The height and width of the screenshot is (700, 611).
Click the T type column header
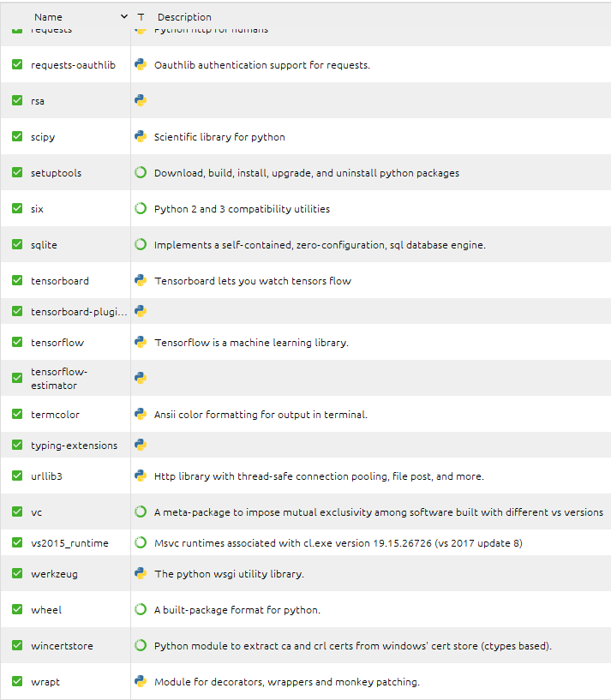click(x=141, y=17)
